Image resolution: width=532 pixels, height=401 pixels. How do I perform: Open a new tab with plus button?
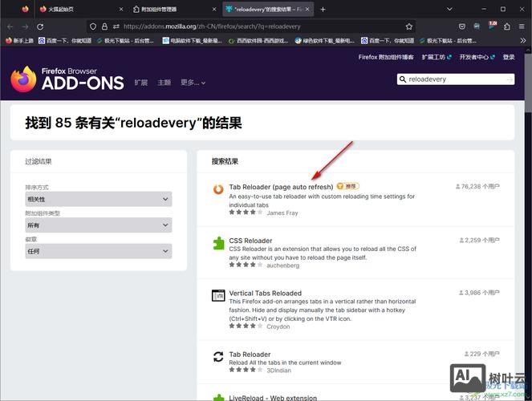coord(323,10)
